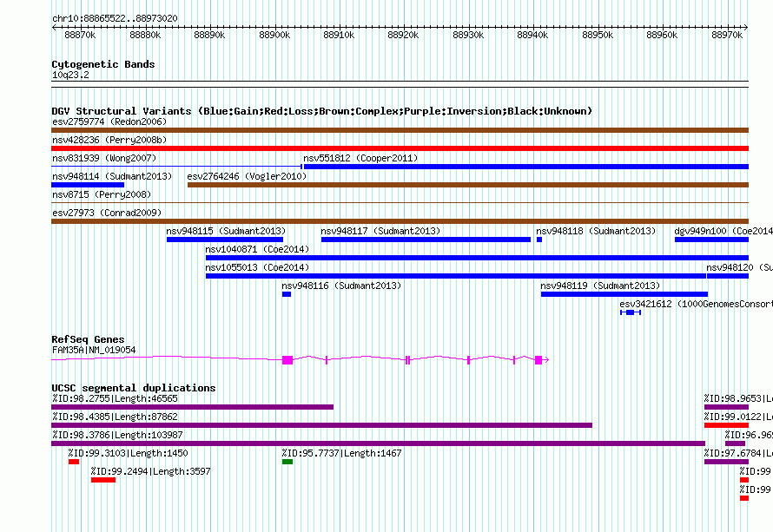Screen dimensions: 773x532
Task: Click the 88970k ruler position label
Action: (x=727, y=35)
